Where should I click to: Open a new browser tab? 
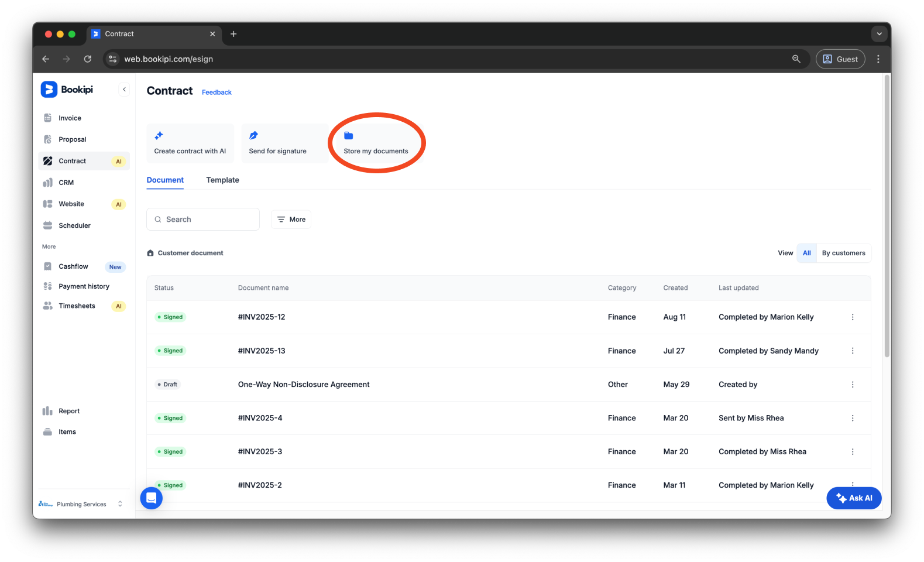233,34
